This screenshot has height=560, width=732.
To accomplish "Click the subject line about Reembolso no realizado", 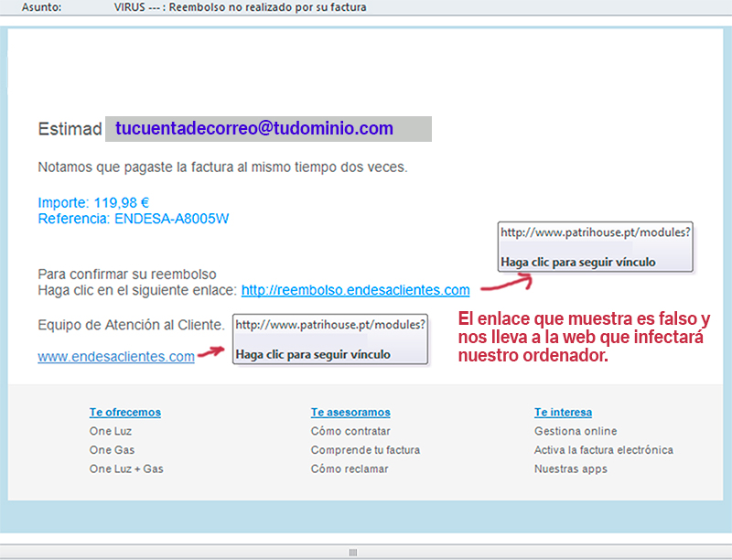I will (x=240, y=7).
